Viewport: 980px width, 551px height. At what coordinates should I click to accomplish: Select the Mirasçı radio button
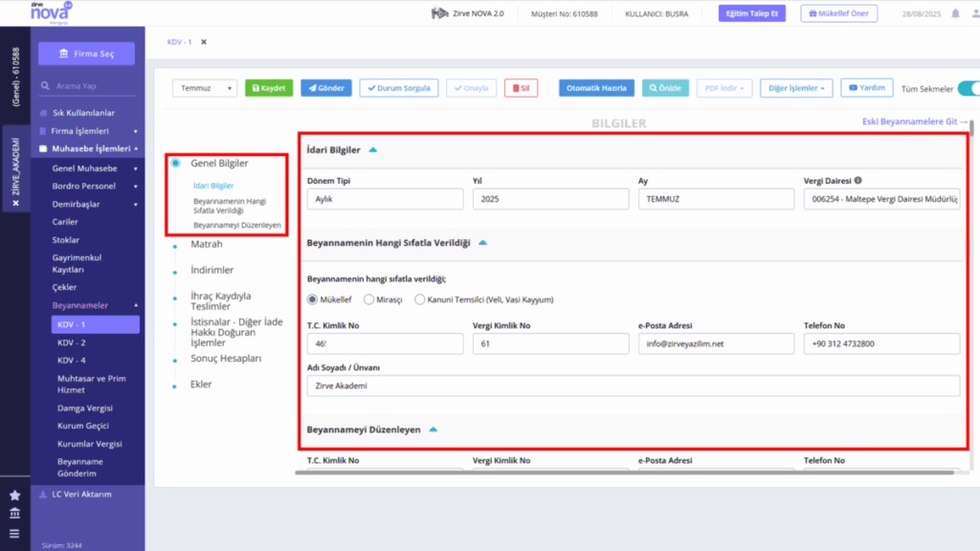(x=368, y=299)
